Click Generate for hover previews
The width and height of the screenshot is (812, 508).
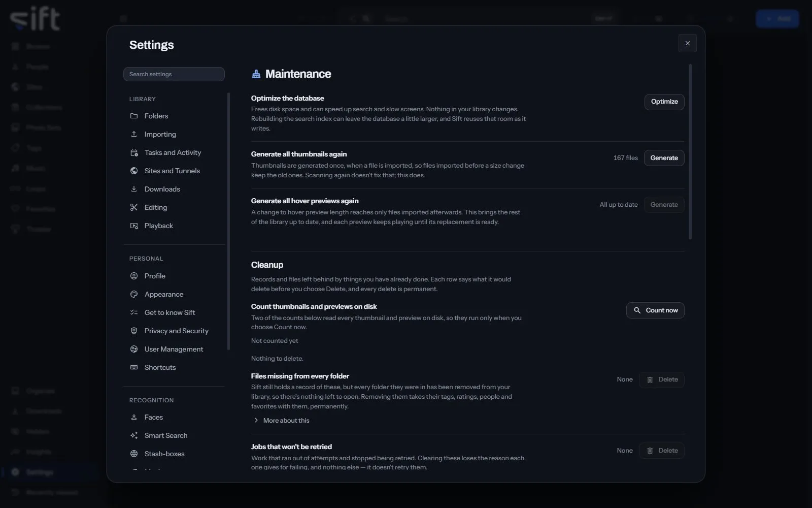coord(664,205)
